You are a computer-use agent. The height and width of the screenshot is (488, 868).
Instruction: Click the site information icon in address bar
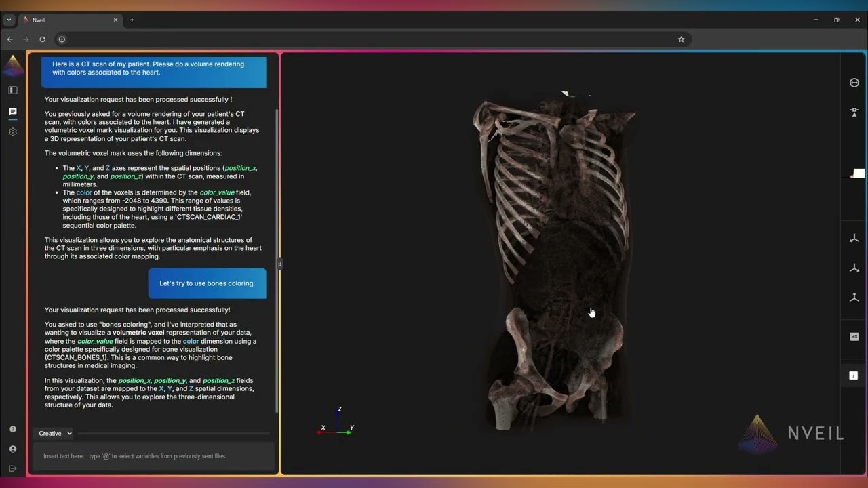click(x=61, y=39)
